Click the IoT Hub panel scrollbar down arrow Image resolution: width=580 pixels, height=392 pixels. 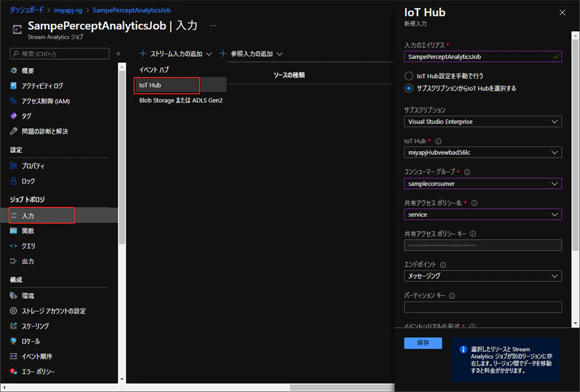coord(575,323)
